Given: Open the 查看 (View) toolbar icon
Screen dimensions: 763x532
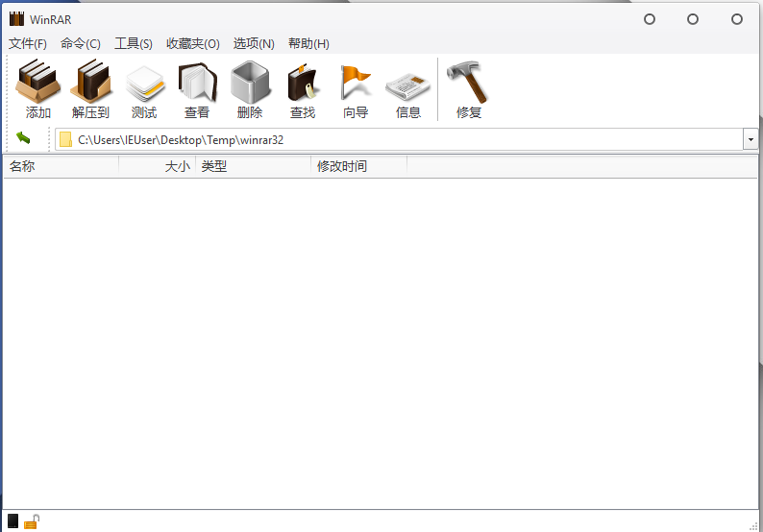Looking at the screenshot, I should [197, 89].
